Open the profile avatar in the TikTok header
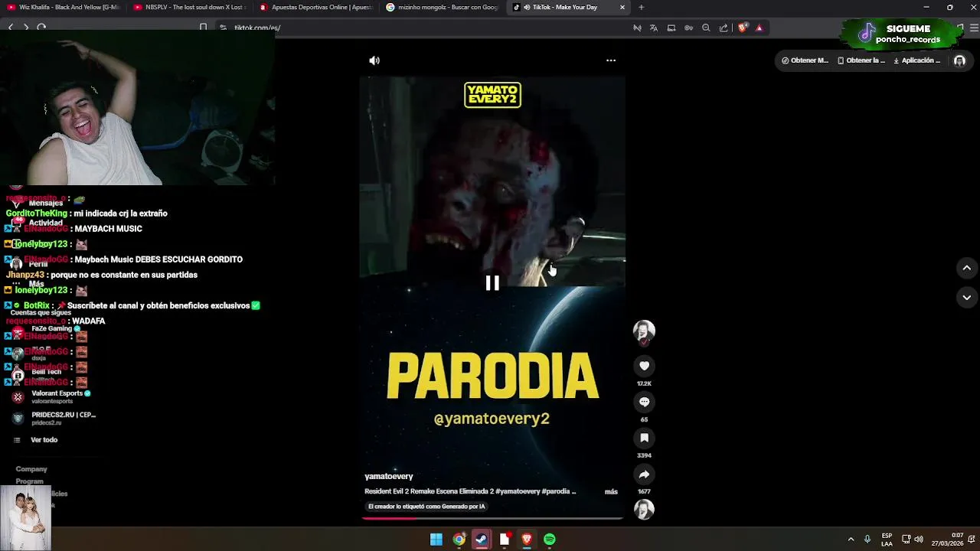The image size is (980, 551). (959, 60)
